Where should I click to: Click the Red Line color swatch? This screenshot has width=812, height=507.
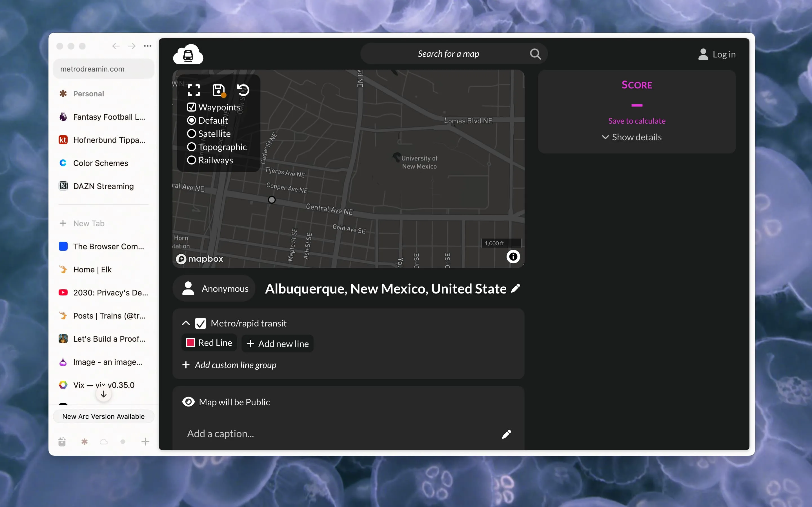[190, 343]
